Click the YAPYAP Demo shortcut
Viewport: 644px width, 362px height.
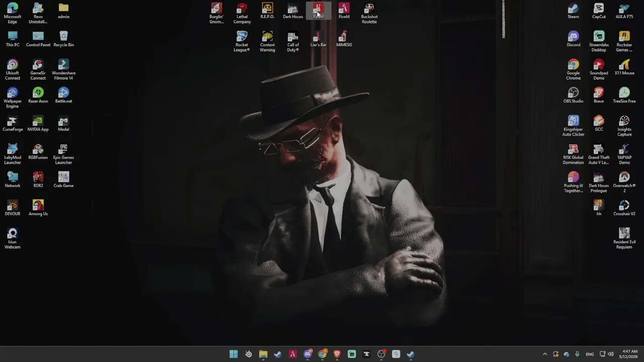pos(624,154)
